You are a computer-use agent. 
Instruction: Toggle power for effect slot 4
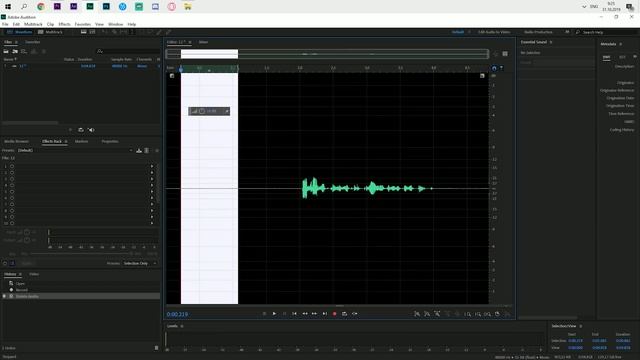[12, 185]
